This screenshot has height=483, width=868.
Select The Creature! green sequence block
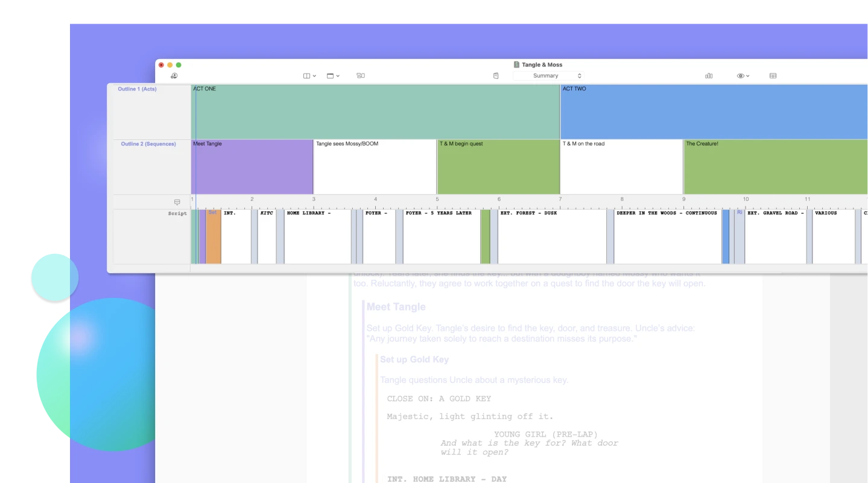pos(776,167)
